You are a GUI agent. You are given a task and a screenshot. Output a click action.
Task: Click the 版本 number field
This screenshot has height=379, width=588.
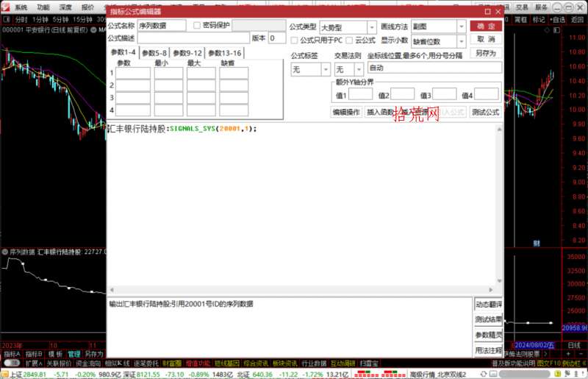coord(277,38)
